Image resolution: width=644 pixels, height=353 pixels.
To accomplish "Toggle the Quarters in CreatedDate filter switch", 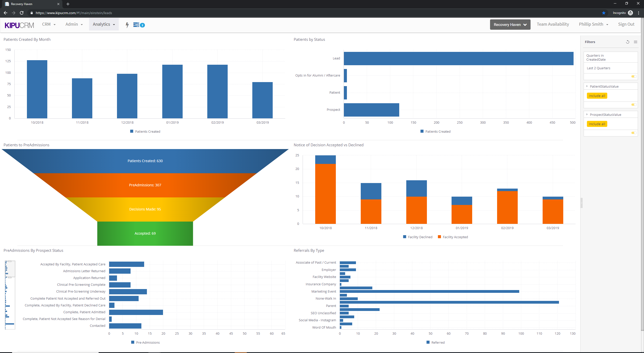I will [x=634, y=77].
